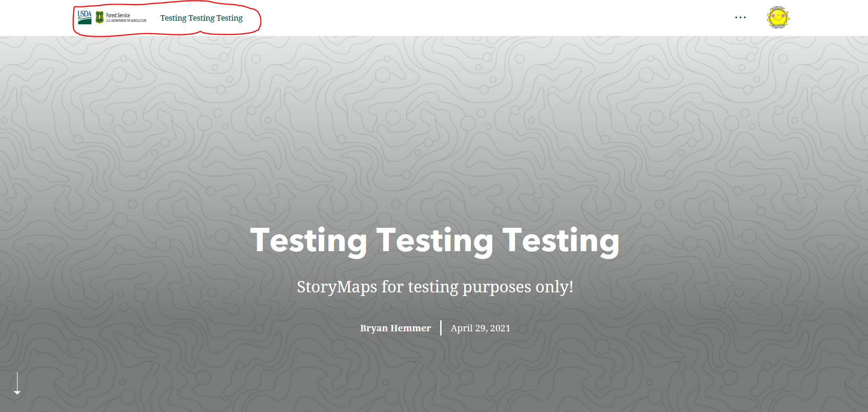The height and width of the screenshot is (412, 868).
Task: Click the large white cover title
Action: coord(435,240)
